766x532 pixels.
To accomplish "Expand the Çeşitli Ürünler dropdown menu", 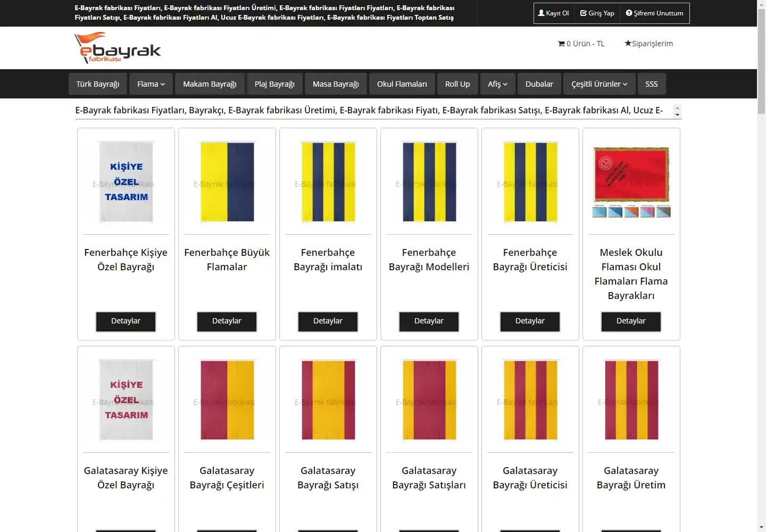I will 600,84.
